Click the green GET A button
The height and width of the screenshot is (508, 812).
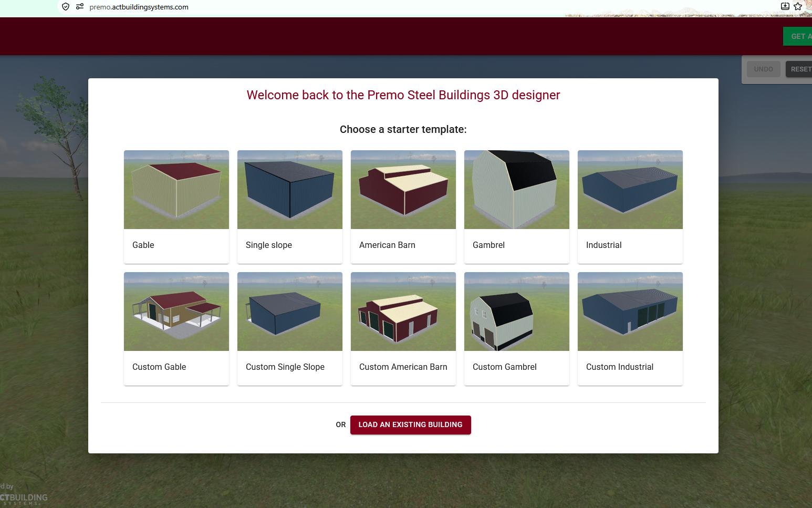click(x=798, y=36)
